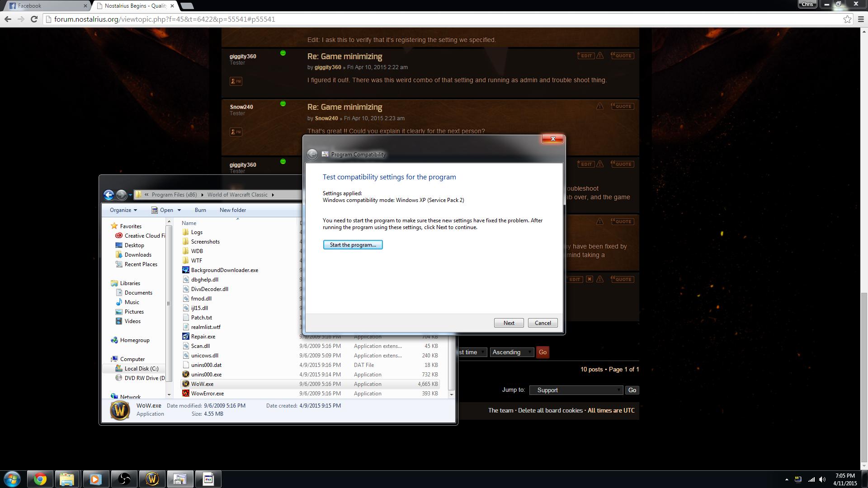Viewport: 868px width, 488px height.
Task: Select the WDB folder
Action: pyautogui.click(x=197, y=251)
